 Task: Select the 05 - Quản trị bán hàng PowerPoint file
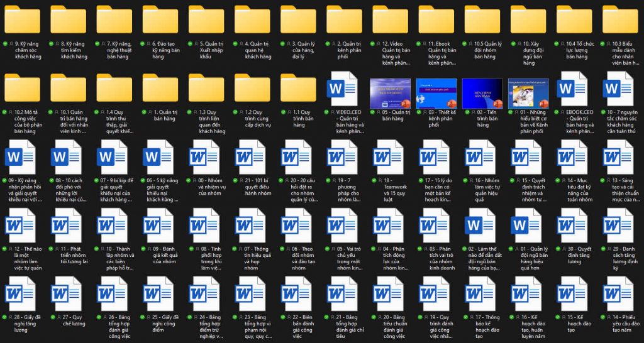[390, 93]
